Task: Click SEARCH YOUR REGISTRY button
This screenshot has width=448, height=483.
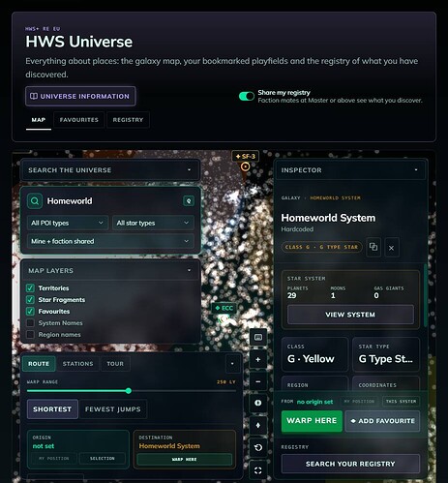Action: pyautogui.click(x=350, y=464)
